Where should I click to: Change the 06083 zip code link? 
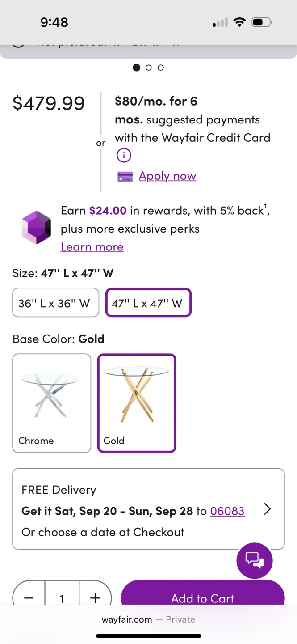[227, 511]
